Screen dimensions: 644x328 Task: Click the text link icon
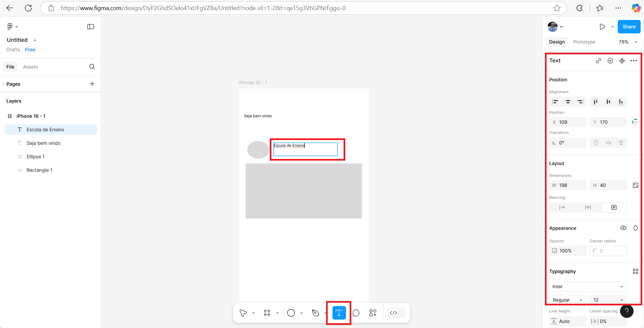coord(598,61)
